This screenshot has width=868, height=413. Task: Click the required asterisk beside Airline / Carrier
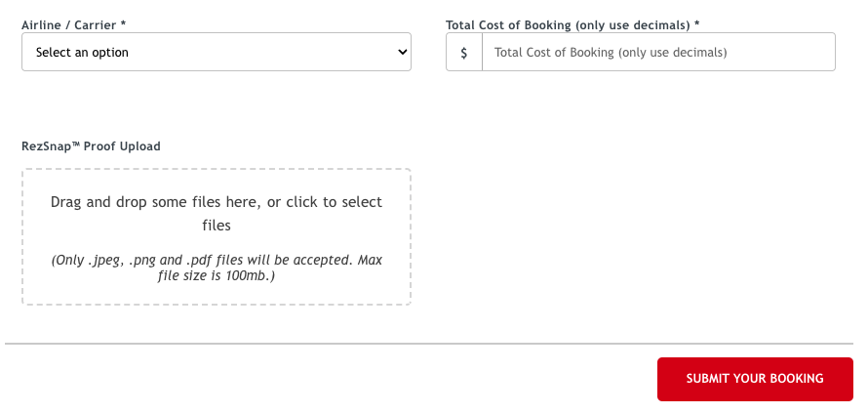123,23
